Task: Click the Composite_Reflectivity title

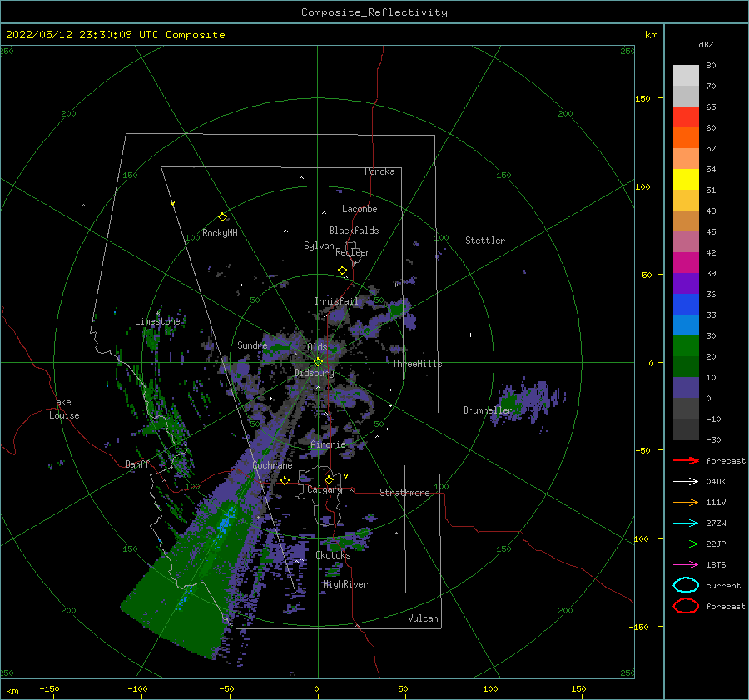Action: (x=374, y=12)
